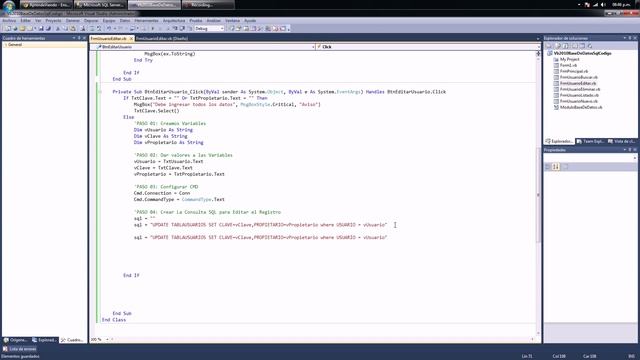
Task: Pin the Cuadro de herramientas panel
Action: [79, 38]
